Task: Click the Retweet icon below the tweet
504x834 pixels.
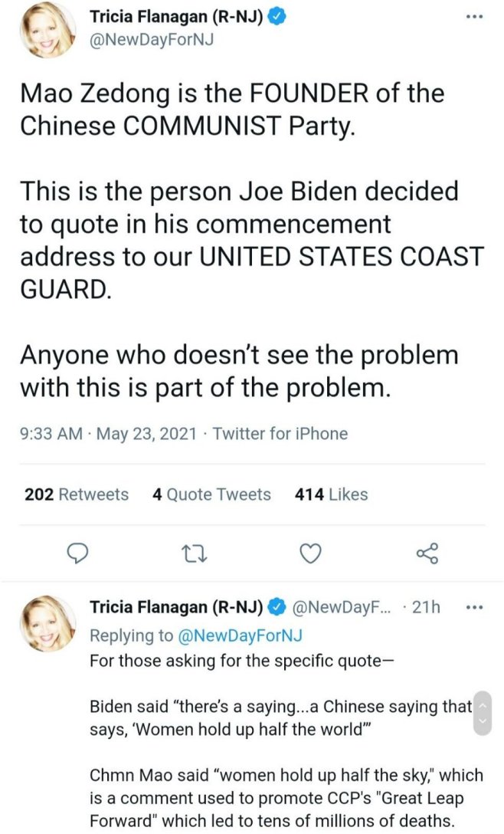Action: click(195, 553)
